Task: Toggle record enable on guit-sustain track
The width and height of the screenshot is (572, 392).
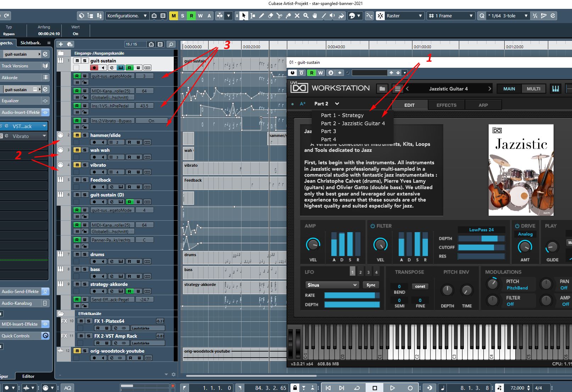Action: coord(94,67)
